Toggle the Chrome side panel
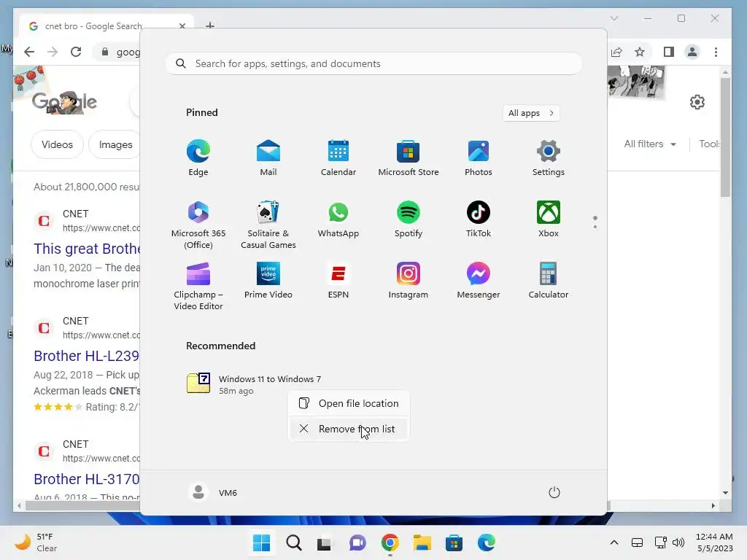 click(x=669, y=52)
